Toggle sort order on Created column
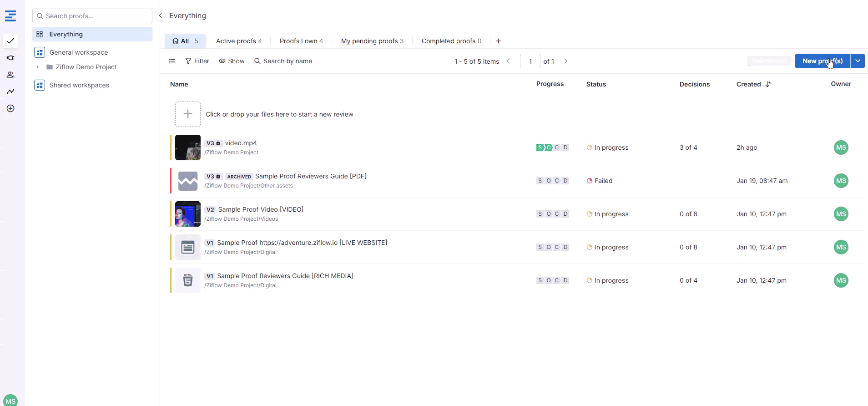Screen dimensions: 868x406 click(768, 84)
